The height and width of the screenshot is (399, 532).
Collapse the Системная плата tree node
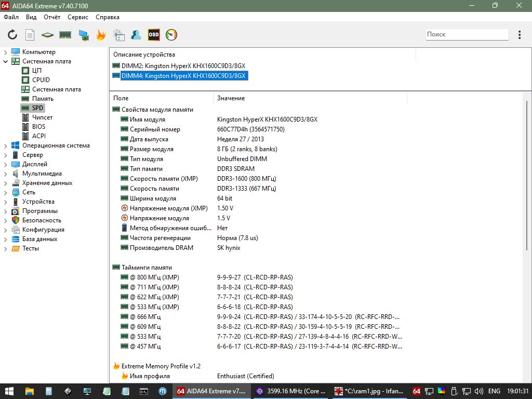(x=5, y=61)
